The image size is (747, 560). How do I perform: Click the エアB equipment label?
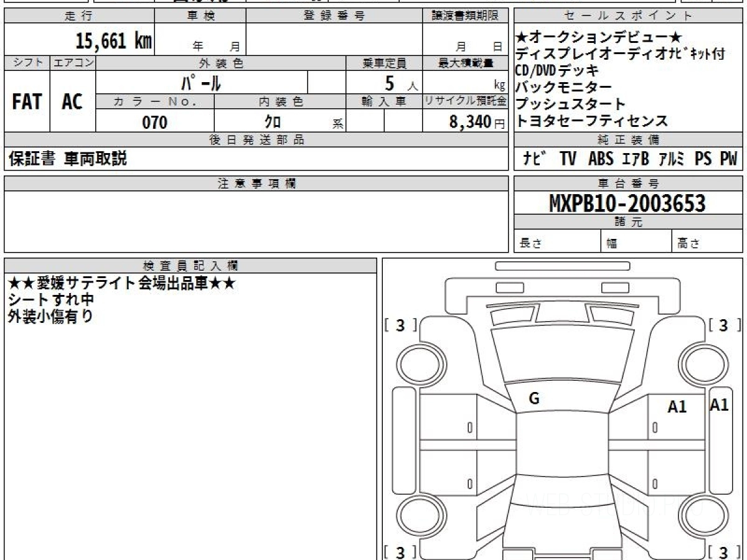coord(635,159)
